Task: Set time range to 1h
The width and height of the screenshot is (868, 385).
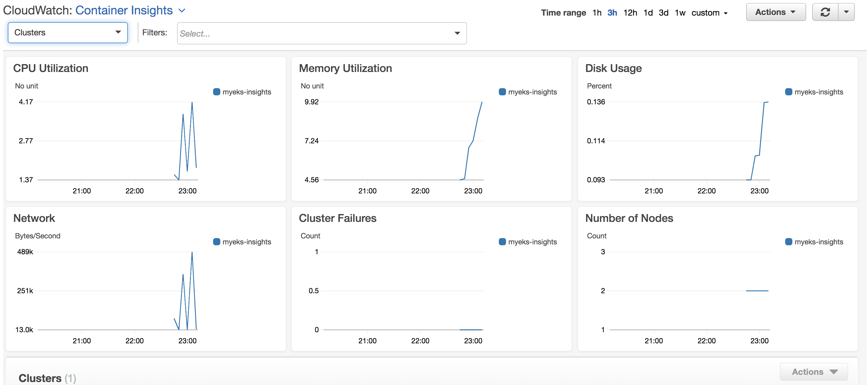Action: [597, 13]
